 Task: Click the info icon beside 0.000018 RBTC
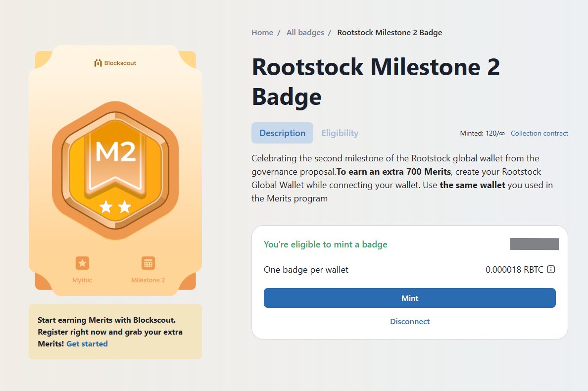551,269
